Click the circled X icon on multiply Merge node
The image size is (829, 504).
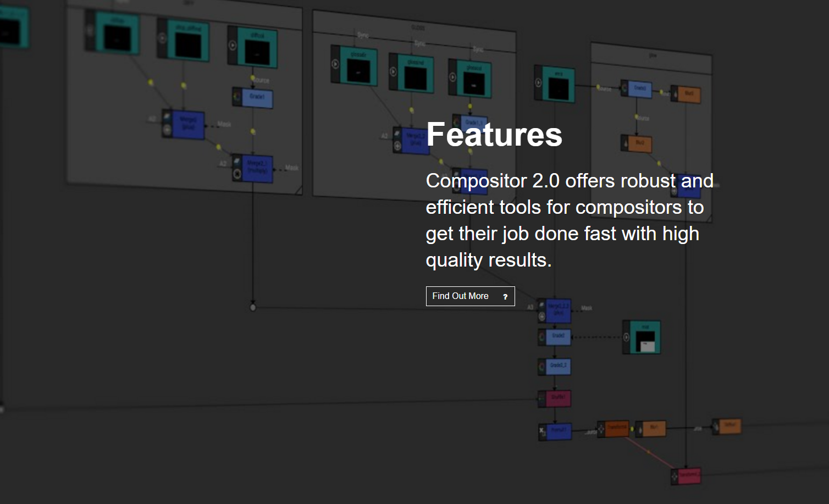point(237,174)
